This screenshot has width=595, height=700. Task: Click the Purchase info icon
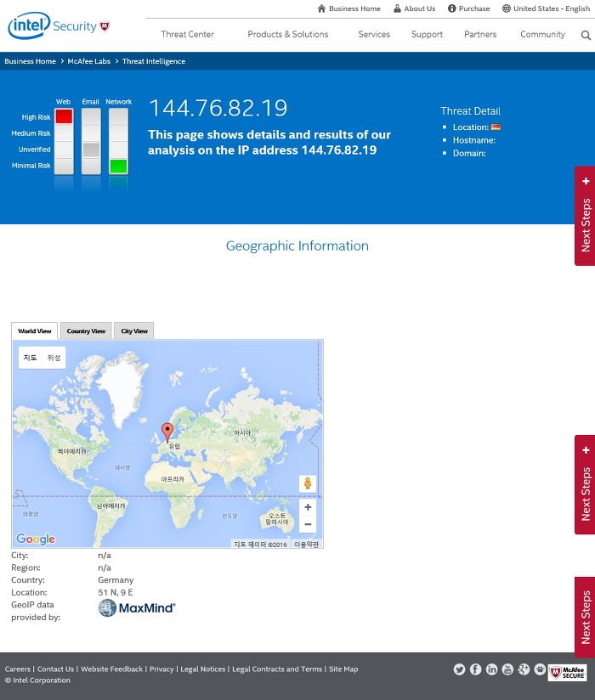pyautogui.click(x=451, y=8)
